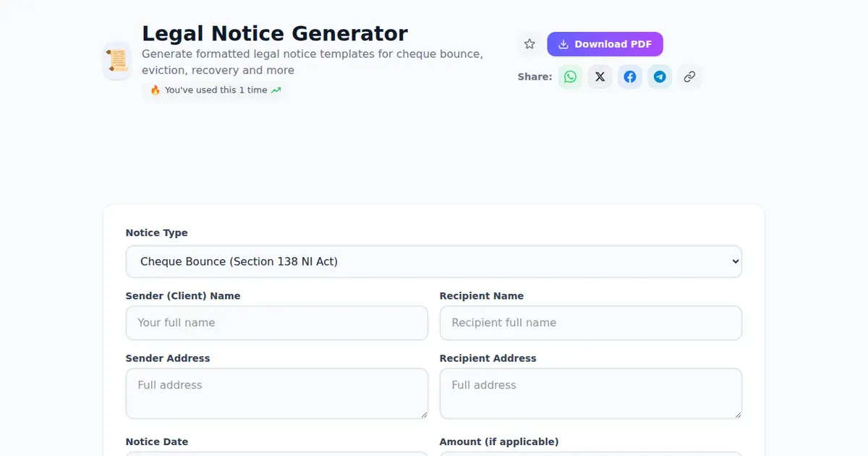Share on Facebook icon
The width and height of the screenshot is (868, 456).
pyautogui.click(x=630, y=77)
